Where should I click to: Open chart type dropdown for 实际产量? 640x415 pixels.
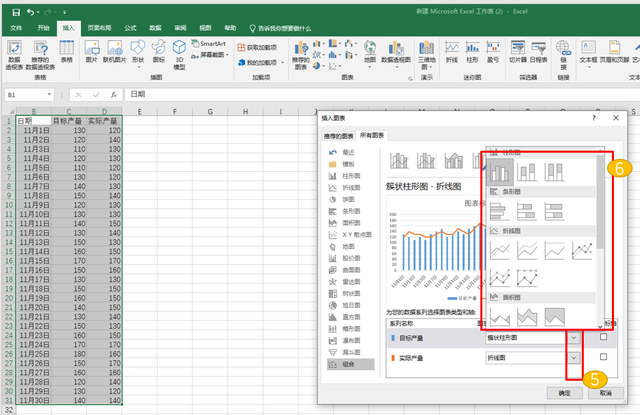[x=573, y=356]
